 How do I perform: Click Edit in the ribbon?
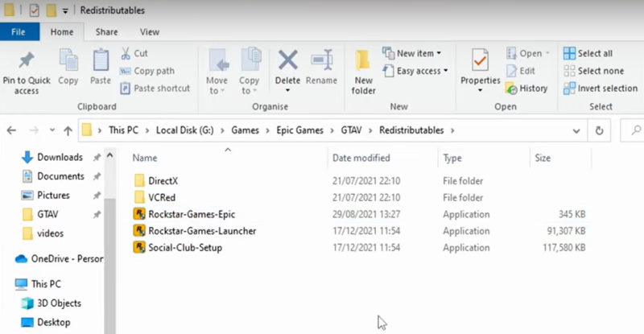pyautogui.click(x=520, y=71)
